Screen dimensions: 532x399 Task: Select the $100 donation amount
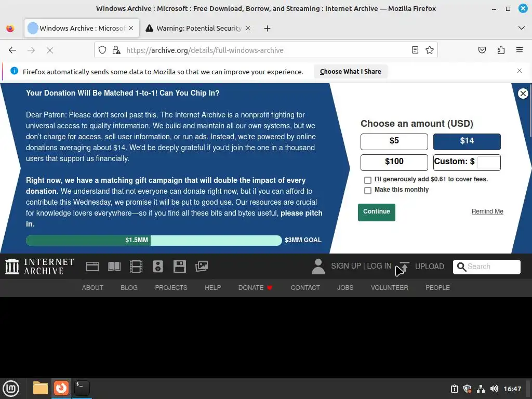click(x=394, y=162)
